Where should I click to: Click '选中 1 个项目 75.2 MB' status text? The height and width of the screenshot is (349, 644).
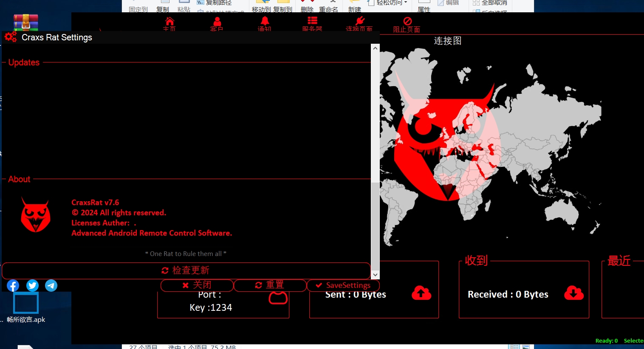pyautogui.click(x=202, y=346)
